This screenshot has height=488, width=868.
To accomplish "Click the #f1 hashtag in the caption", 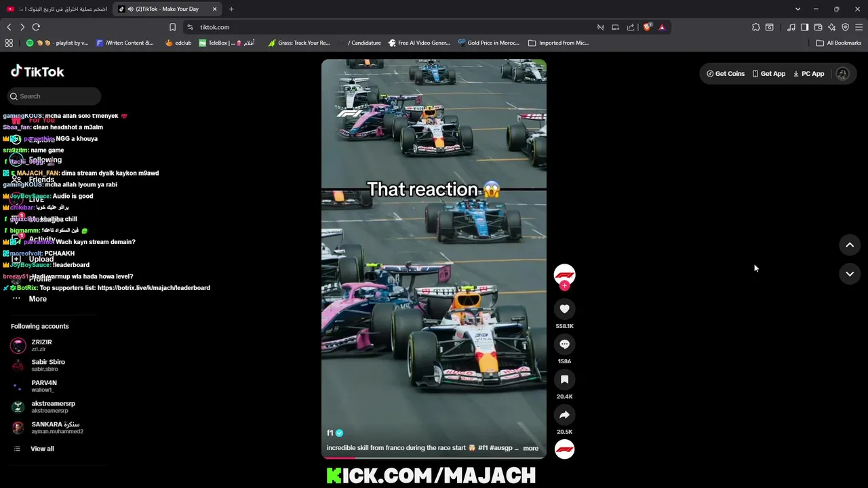I will [483, 448].
